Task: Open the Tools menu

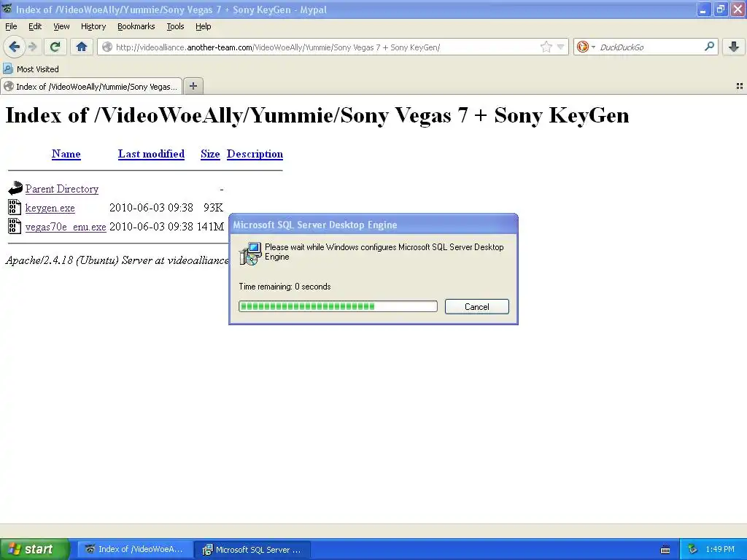Action: coord(175,26)
